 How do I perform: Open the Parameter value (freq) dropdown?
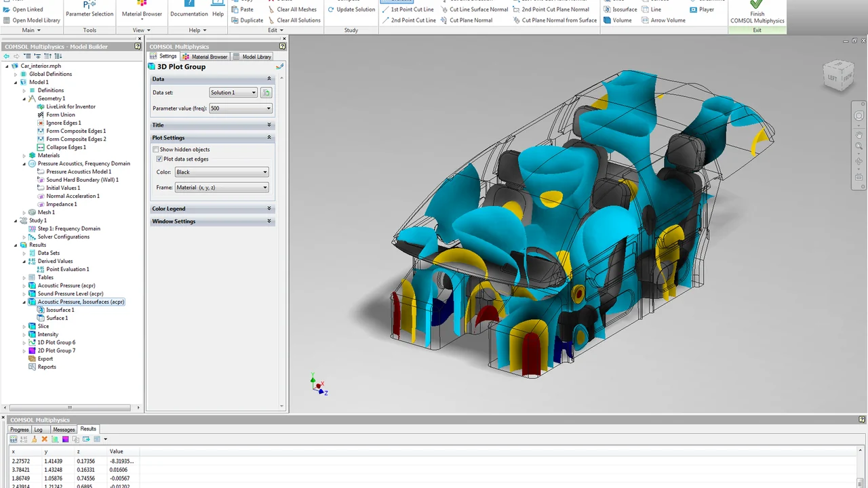(240, 108)
